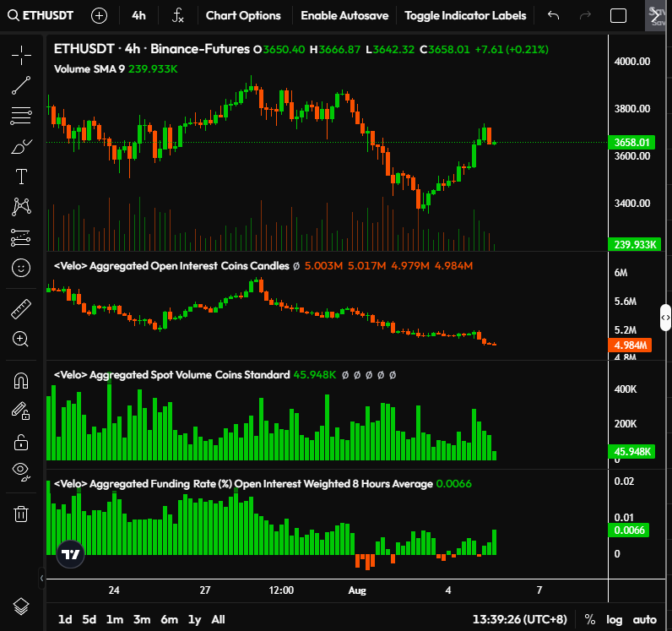Toggle log scale
Image resolution: width=672 pixels, height=631 pixels.
pyautogui.click(x=614, y=619)
